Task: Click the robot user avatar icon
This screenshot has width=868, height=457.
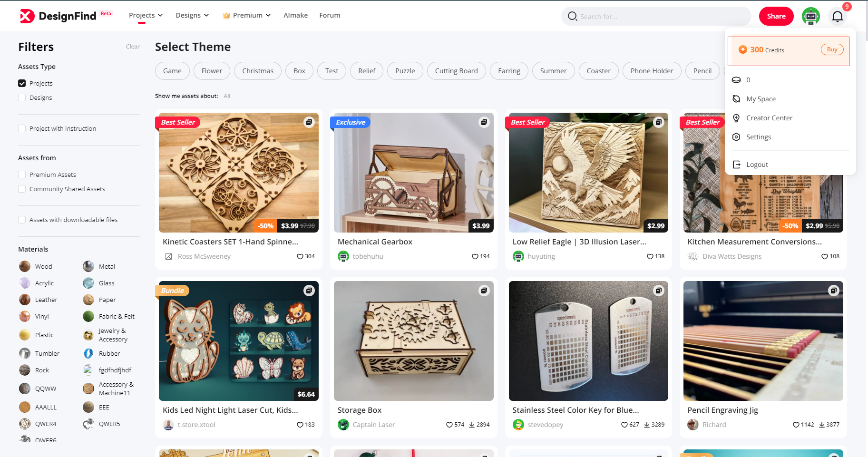Action: point(810,16)
